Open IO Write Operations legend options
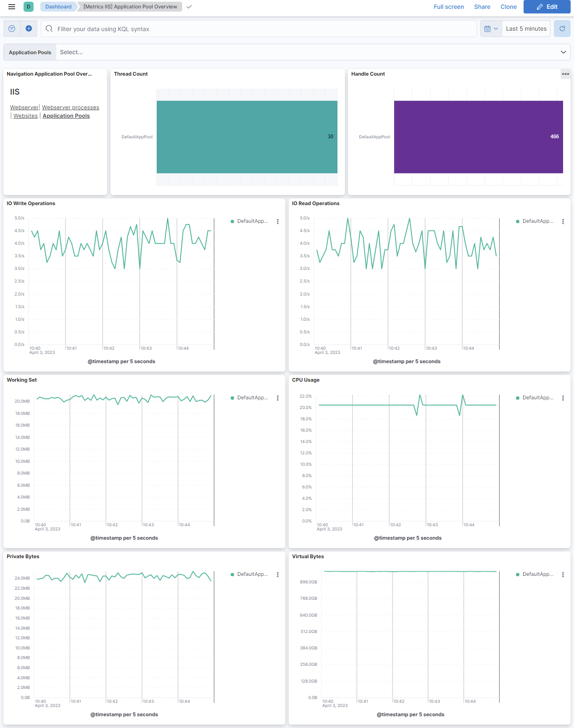 [x=278, y=222]
